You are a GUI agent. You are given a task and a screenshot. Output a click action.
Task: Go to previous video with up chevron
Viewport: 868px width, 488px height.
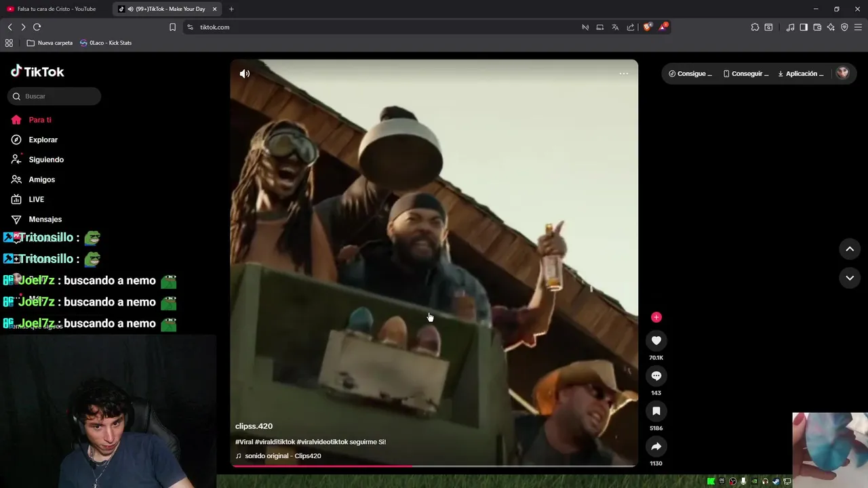(x=850, y=249)
